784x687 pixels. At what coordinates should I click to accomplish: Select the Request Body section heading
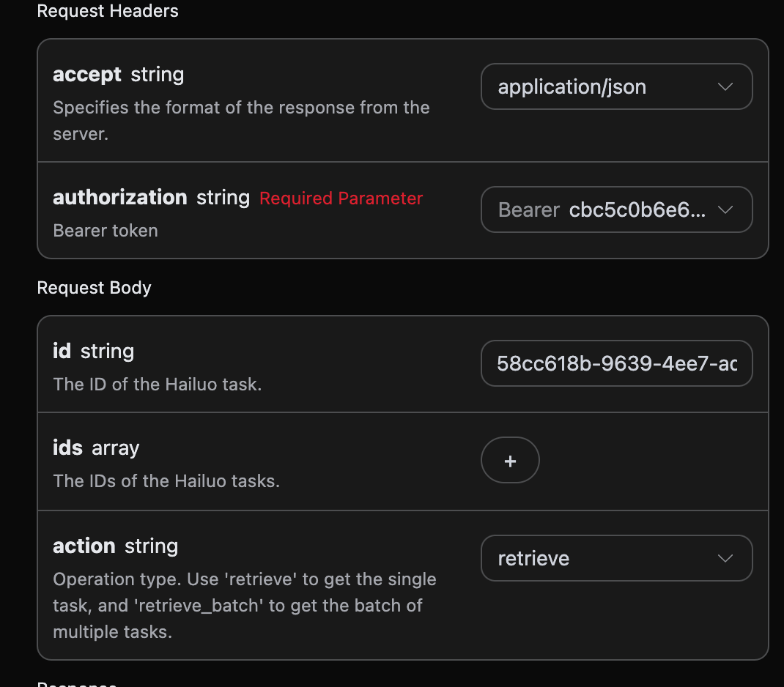pyautogui.click(x=94, y=288)
